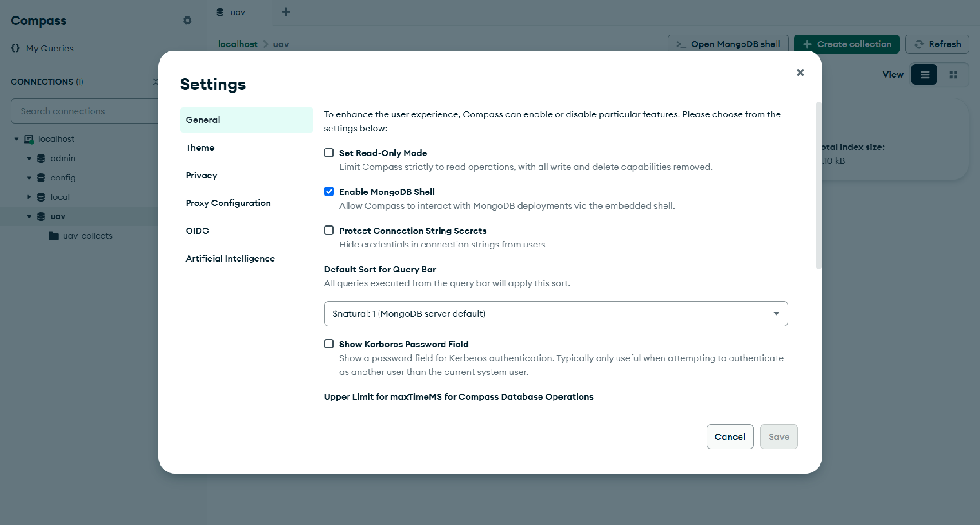The image size is (980, 525).
Task: Collapse the localhost connection tree
Action: pos(16,139)
